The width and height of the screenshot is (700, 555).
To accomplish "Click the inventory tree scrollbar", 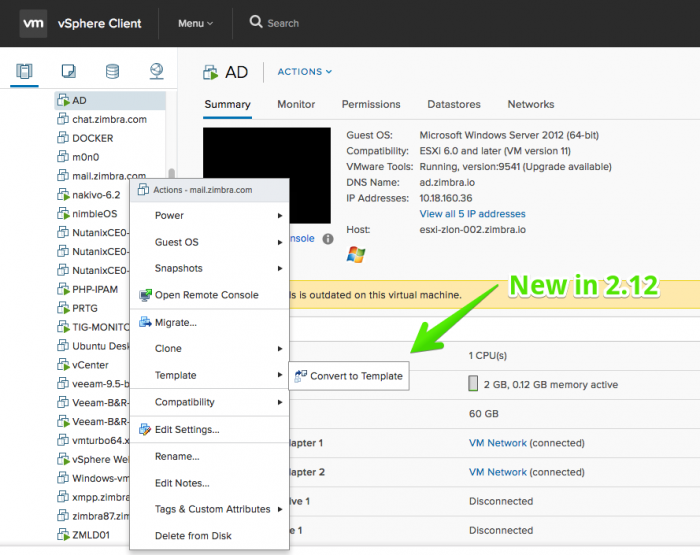I will 171,174.
